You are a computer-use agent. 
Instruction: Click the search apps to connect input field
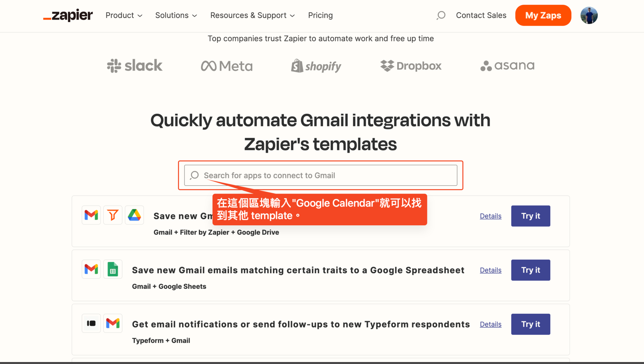[320, 175]
